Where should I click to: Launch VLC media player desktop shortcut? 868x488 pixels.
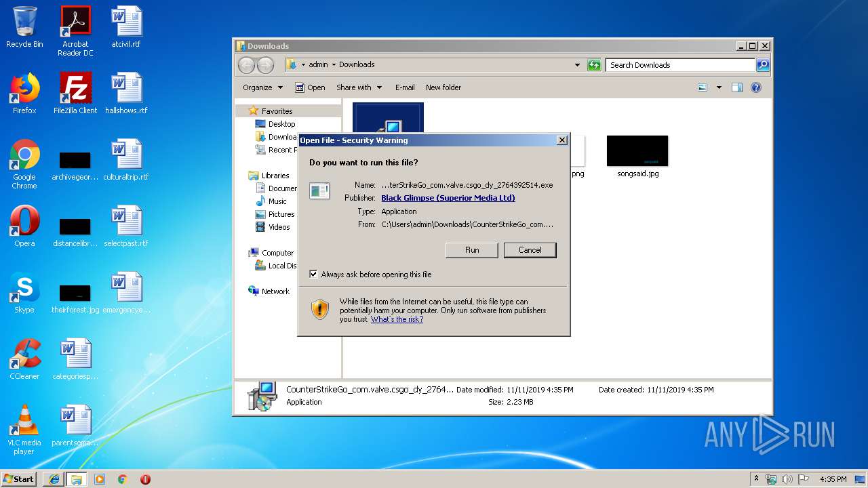point(24,430)
